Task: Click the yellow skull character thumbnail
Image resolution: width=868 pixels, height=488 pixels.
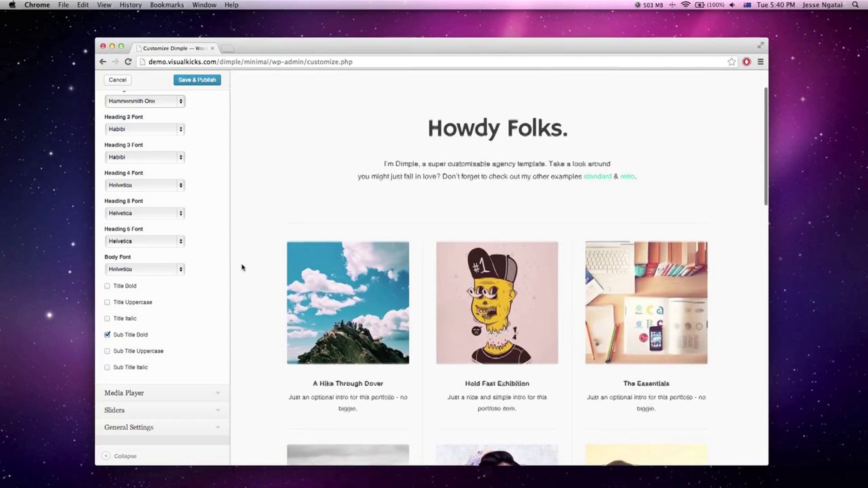Action: click(497, 303)
